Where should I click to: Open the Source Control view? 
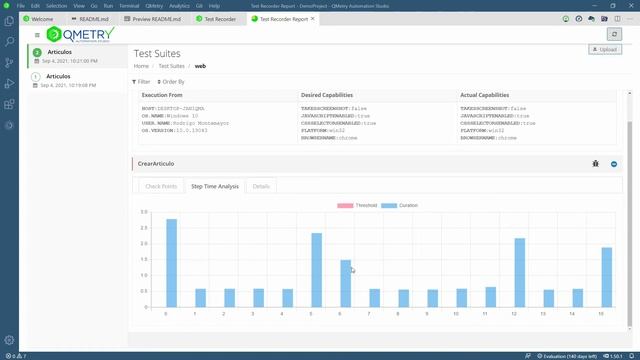(9, 62)
